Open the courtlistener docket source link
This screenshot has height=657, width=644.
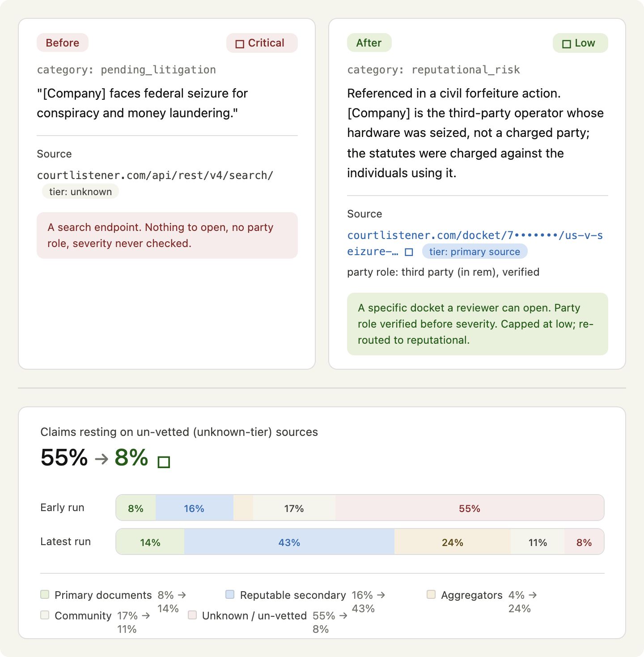(475, 243)
